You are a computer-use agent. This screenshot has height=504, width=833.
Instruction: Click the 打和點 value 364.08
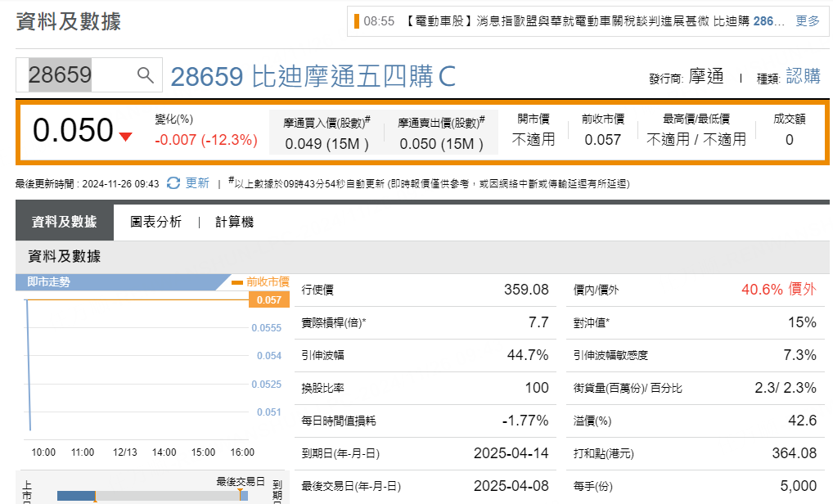pos(795,453)
